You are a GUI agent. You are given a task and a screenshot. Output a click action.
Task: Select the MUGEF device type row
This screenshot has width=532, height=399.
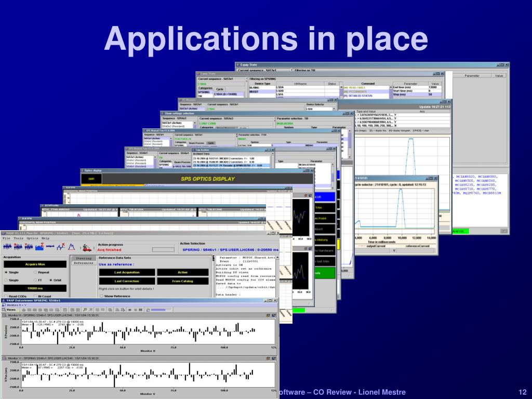coord(262,91)
